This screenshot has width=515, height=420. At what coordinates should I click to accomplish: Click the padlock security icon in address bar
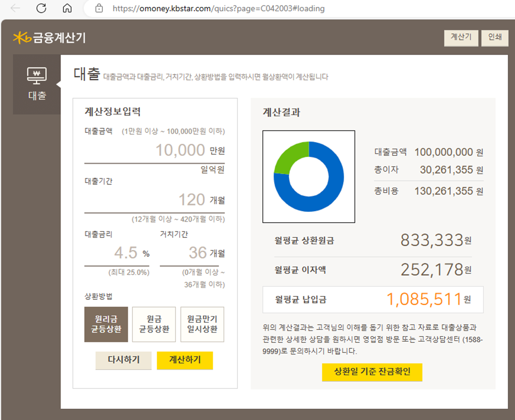(98, 8)
